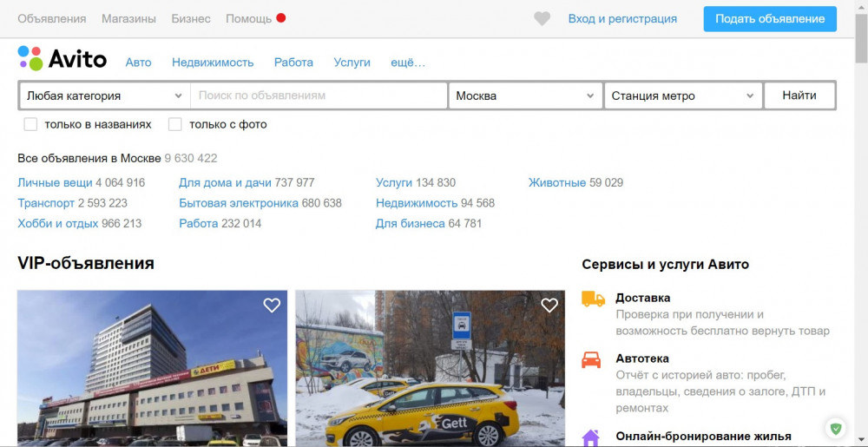
Task: Open Бизнес in top bar
Action: click(191, 19)
